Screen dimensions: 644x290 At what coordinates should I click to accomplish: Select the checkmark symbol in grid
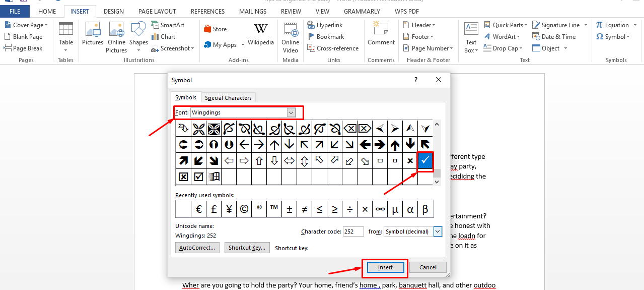pos(425,161)
